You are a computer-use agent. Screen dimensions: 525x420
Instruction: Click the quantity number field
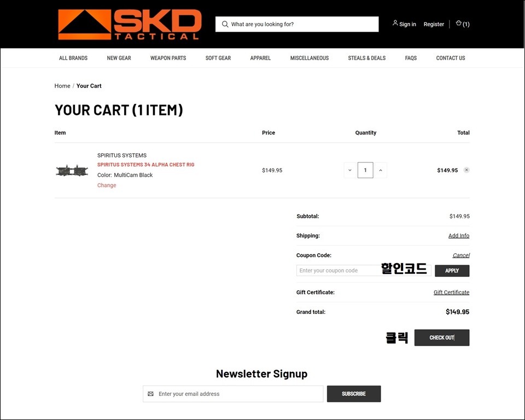point(365,170)
